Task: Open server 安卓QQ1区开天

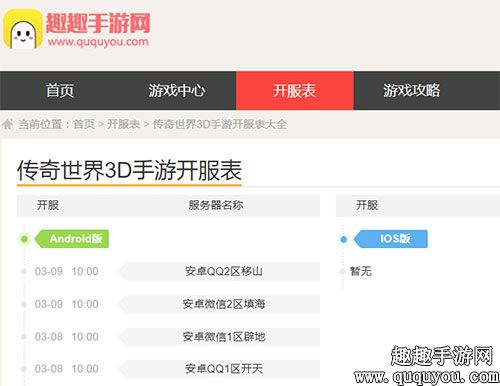Action: coord(219,369)
